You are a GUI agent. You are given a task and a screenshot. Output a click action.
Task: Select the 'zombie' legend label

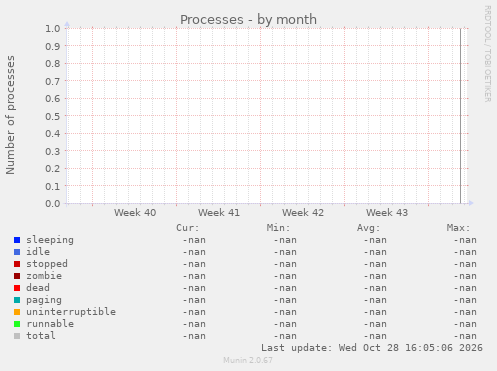click(44, 276)
